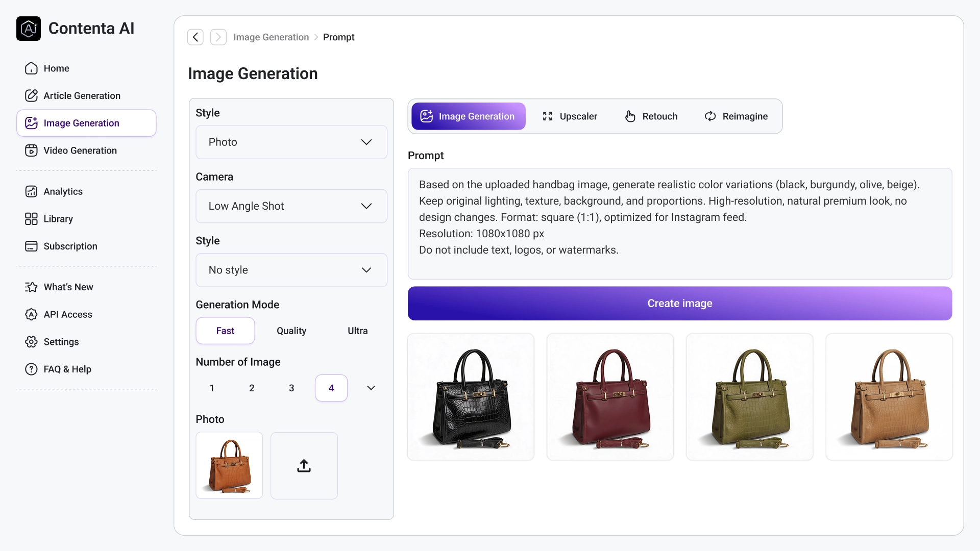Click the Image Generation breadcrumb link
The height and width of the screenshot is (551, 980).
[271, 37]
